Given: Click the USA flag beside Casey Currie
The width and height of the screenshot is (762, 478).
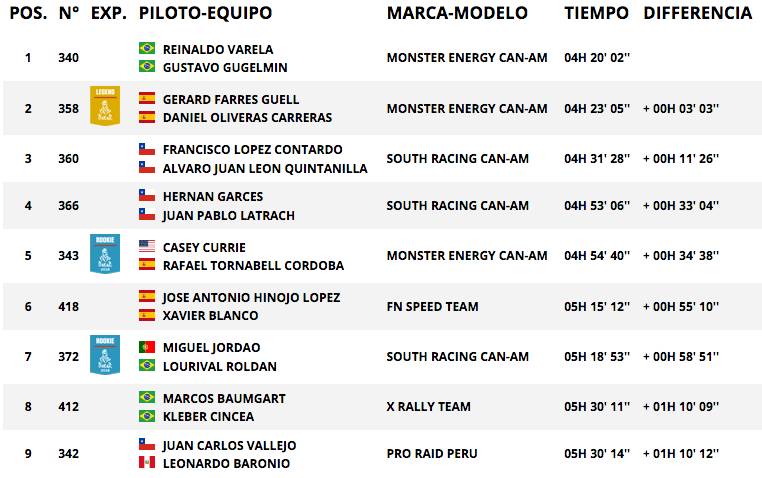Looking at the screenshot, I should [147, 246].
